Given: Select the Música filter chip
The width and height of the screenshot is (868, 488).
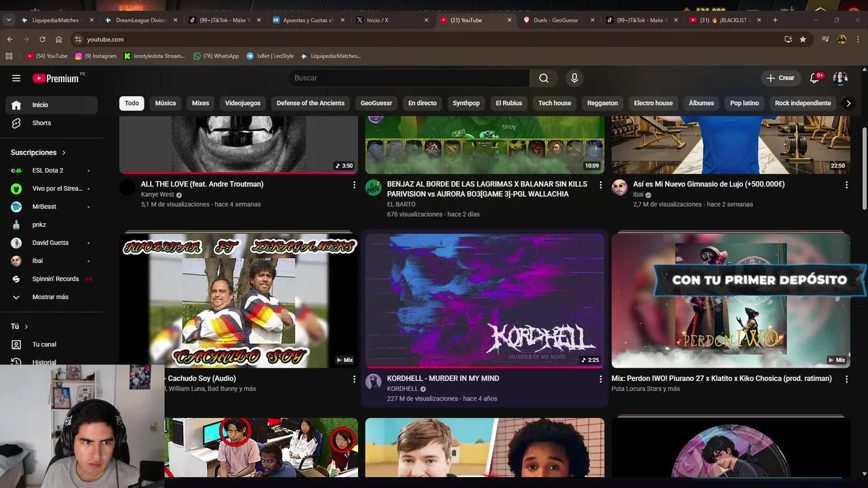Looking at the screenshot, I should pyautogui.click(x=165, y=103).
